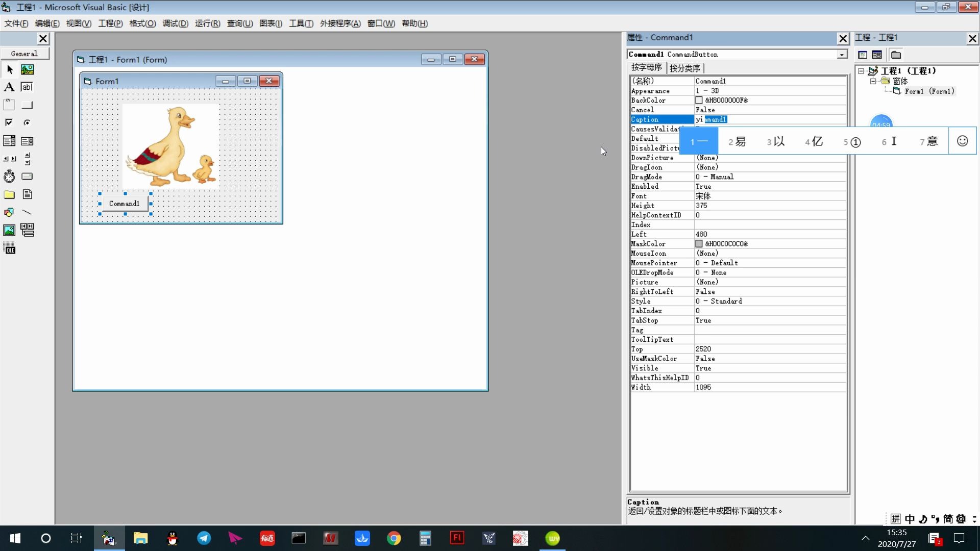
Task: Select Form1 (Form1) in project tree
Action: [x=929, y=91]
